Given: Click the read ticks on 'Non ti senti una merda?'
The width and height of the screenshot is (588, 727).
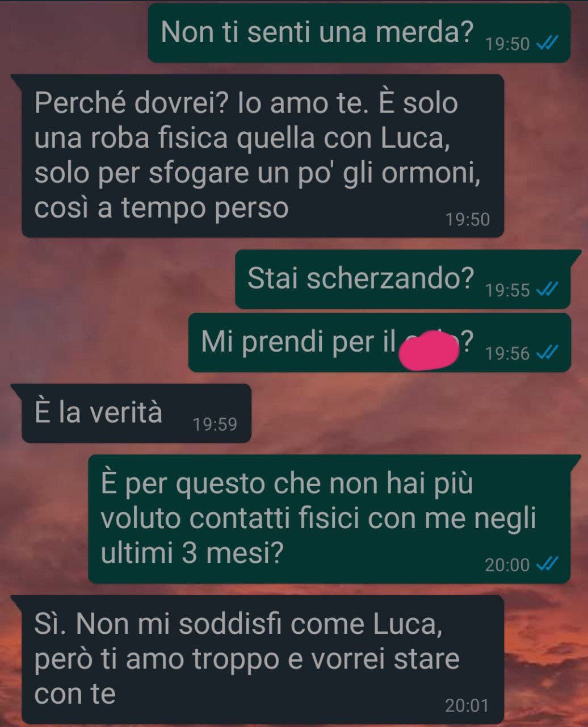Looking at the screenshot, I should pos(547,43).
